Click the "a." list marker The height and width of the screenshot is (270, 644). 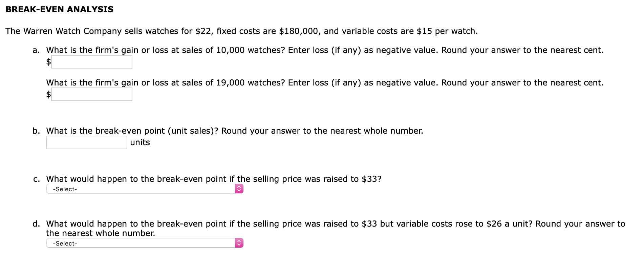(x=36, y=50)
